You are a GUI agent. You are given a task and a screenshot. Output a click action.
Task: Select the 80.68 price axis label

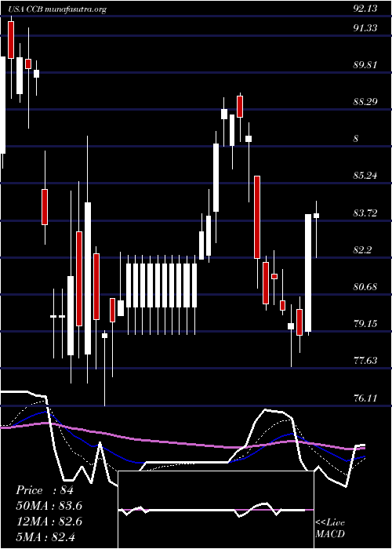click(365, 287)
